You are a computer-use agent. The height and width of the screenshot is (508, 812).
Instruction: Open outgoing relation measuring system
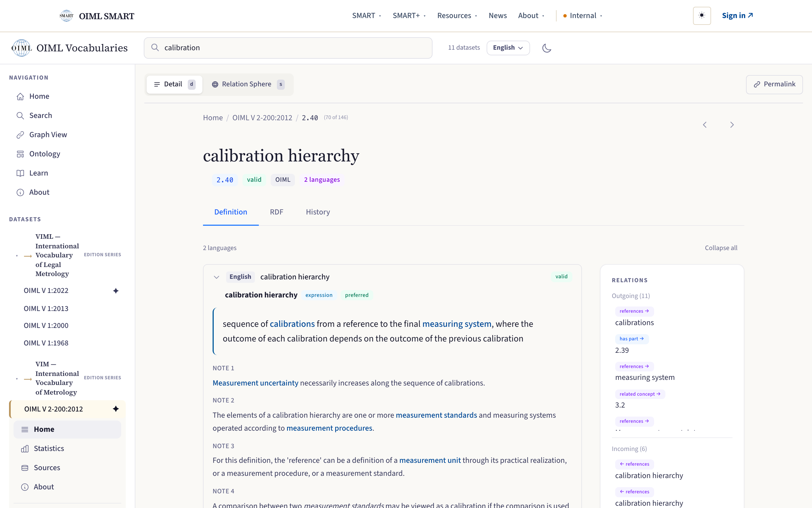coord(645,378)
